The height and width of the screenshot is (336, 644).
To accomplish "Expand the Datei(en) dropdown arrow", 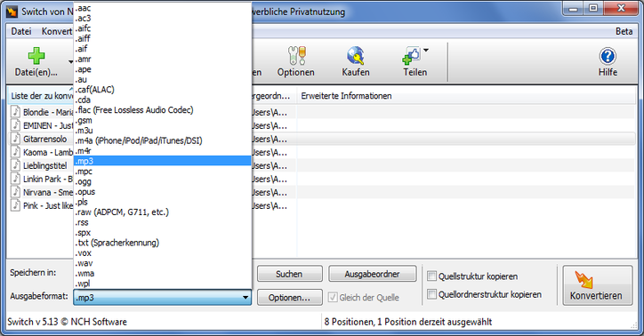I will point(70,62).
